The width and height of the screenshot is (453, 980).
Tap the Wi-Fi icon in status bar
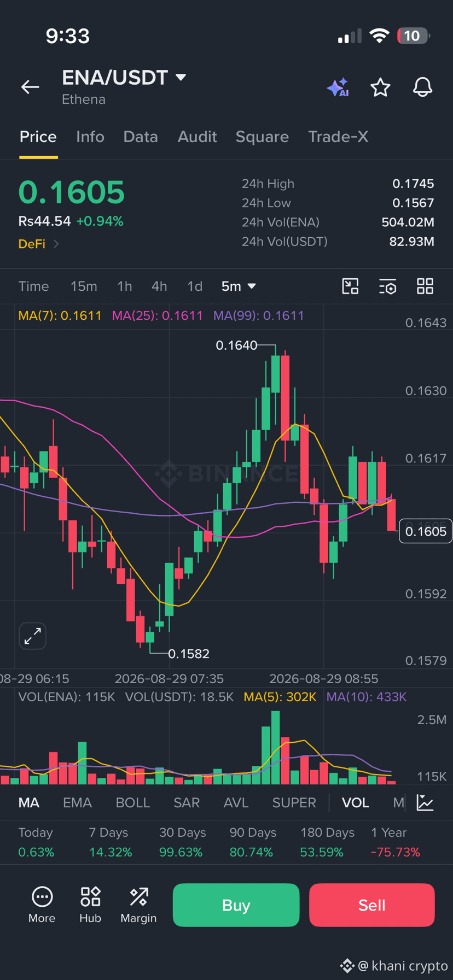(x=379, y=36)
